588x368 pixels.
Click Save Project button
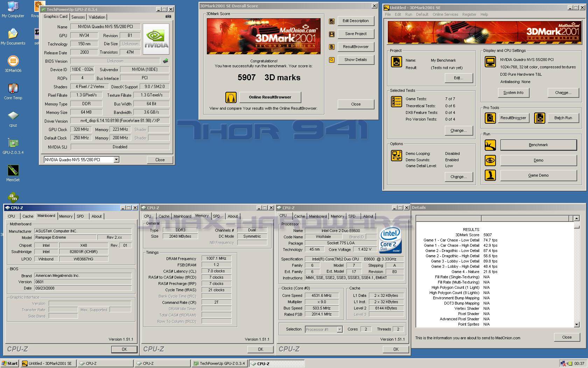(356, 34)
